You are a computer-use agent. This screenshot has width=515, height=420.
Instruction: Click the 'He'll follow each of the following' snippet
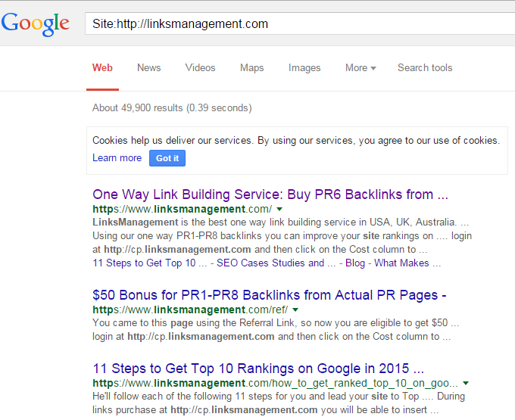tap(279, 403)
